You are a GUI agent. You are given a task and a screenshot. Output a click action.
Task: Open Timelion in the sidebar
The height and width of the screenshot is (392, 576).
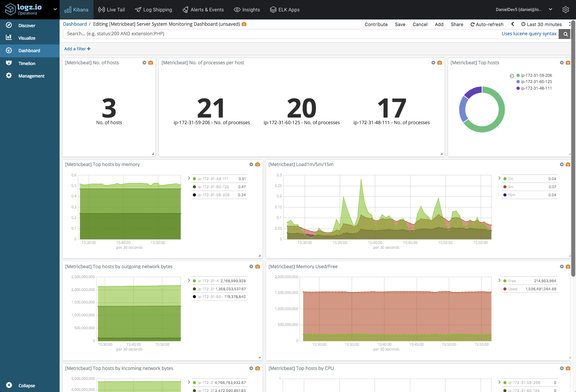[30, 63]
